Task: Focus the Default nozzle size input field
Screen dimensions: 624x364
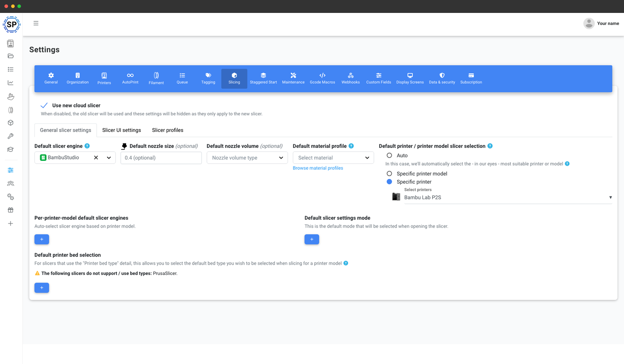Action: [x=161, y=158]
